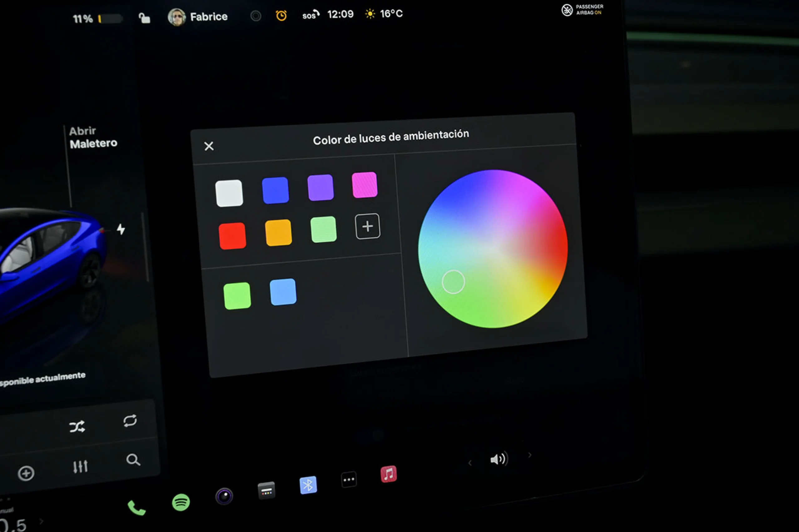Screen dimensions: 799x532
Task: Open the alarm clock indicator
Action: point(281,15)
